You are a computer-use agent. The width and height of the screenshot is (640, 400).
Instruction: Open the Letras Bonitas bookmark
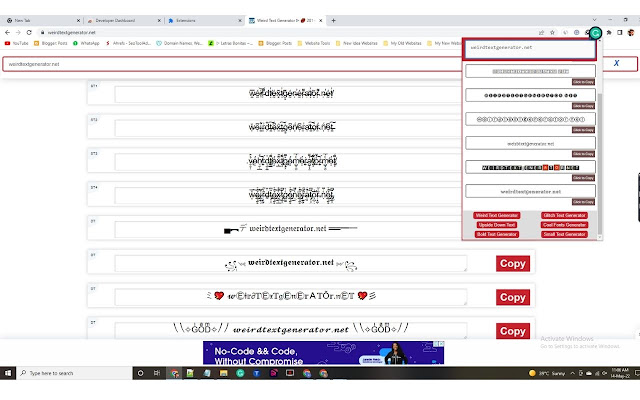point(230,43)
